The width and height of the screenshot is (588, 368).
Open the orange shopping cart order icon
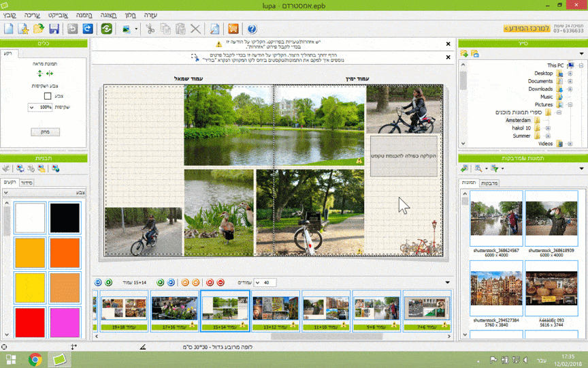pyautogui.click(x=233, y=29)
